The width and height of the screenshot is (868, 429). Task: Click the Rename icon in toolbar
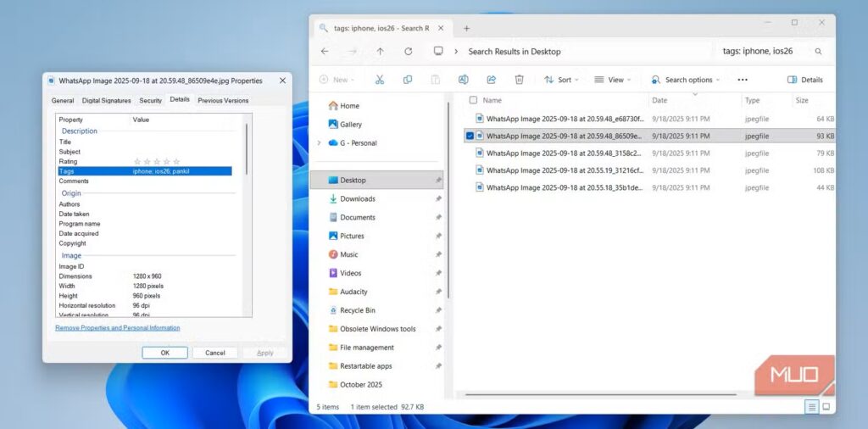pyautogui.click(x=463, y=80)
